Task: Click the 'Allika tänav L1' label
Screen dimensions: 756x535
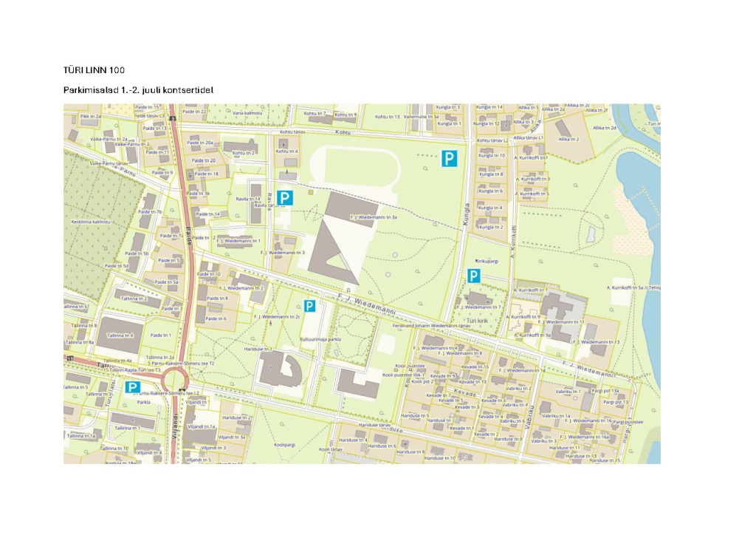Action: coord(528,137)
